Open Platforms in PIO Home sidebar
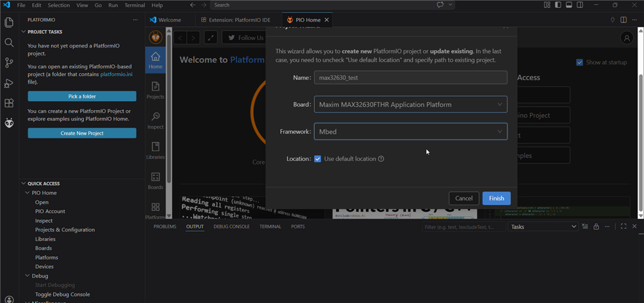The width and height of the screenshot is (644, 303). click(x=156, y=210)
